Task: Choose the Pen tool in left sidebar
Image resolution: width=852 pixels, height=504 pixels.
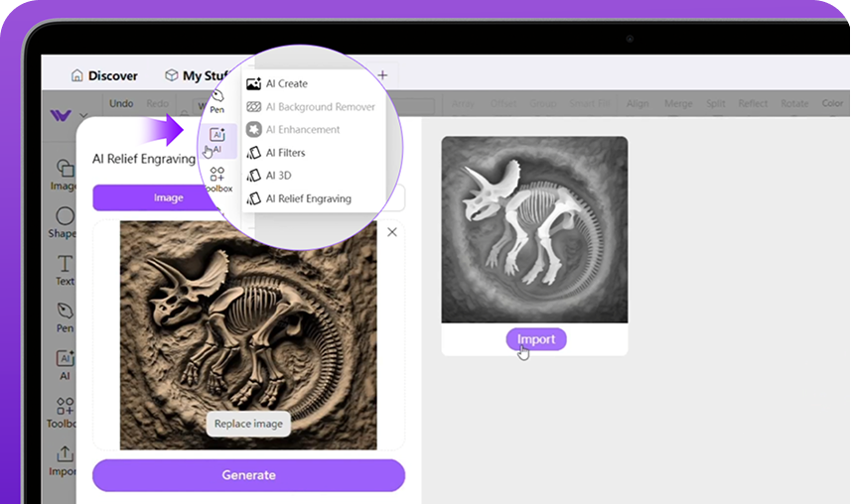Action: (x=65, y=317)
